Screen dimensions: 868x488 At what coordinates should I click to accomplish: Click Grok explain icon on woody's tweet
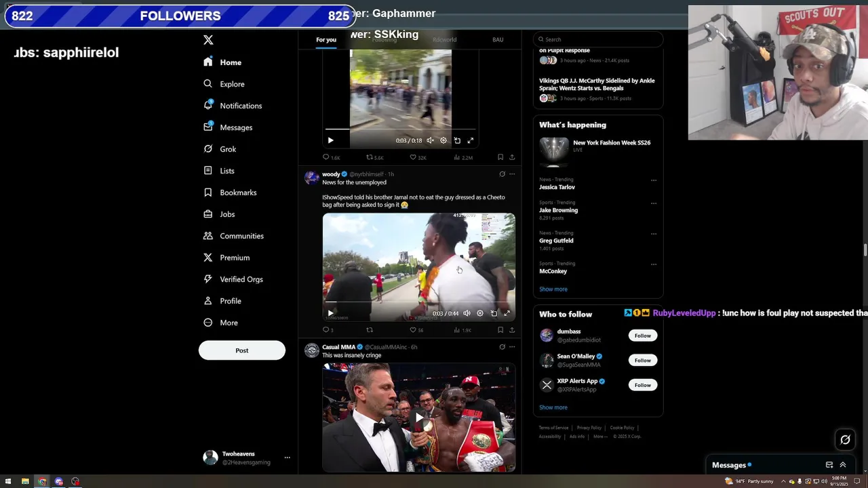pos(502,174)
